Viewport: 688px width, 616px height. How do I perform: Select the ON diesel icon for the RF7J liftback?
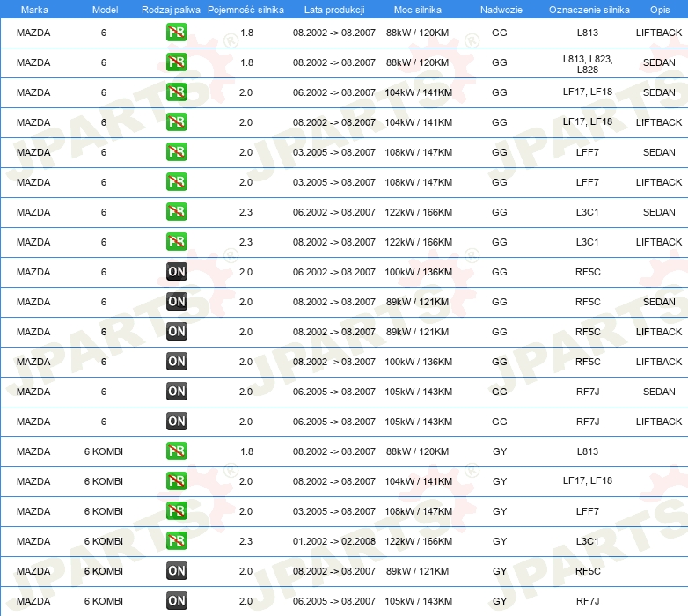pyautogui.click(x=177, y=422)
